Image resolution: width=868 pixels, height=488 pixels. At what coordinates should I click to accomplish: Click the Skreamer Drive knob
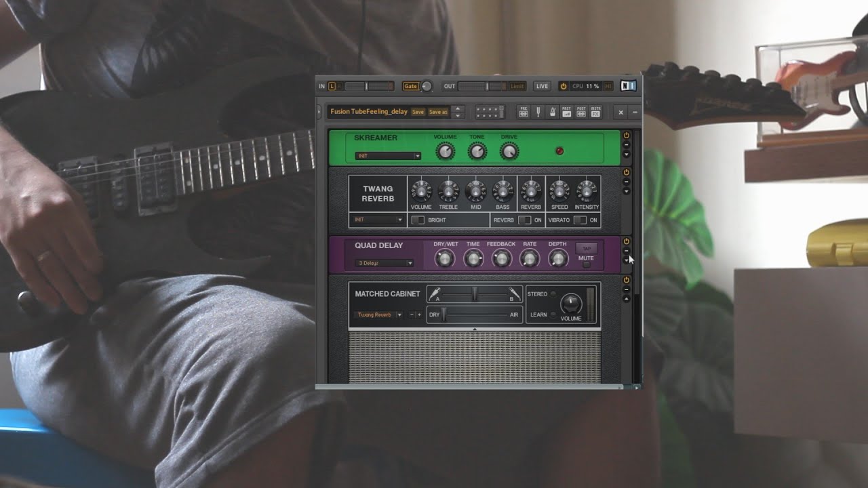tap(509, 151)
